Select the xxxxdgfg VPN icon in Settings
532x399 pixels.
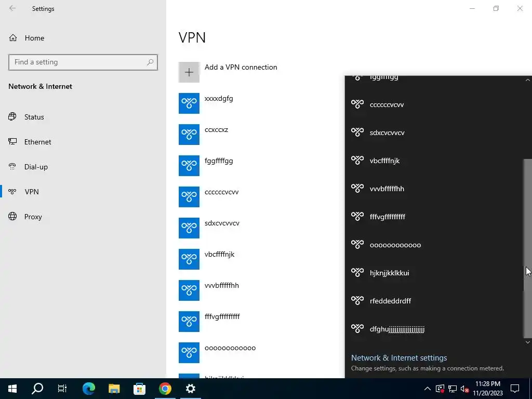tap(189, 103)
